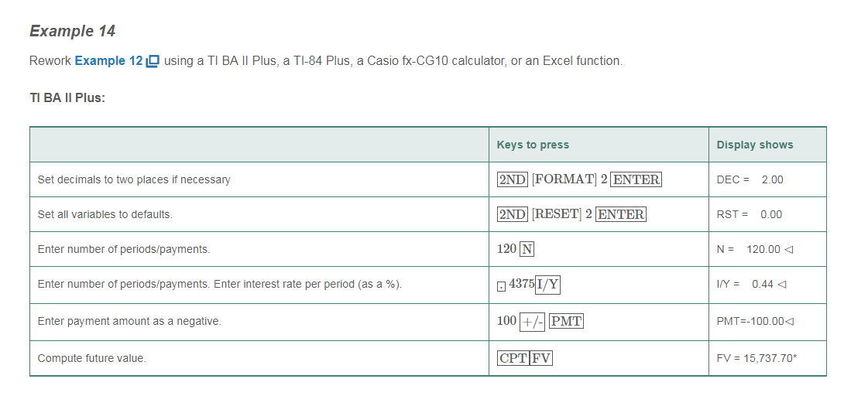The image size is (868, 413).
Task: Click the boxed N key after 120
Action: coord(527,249)
